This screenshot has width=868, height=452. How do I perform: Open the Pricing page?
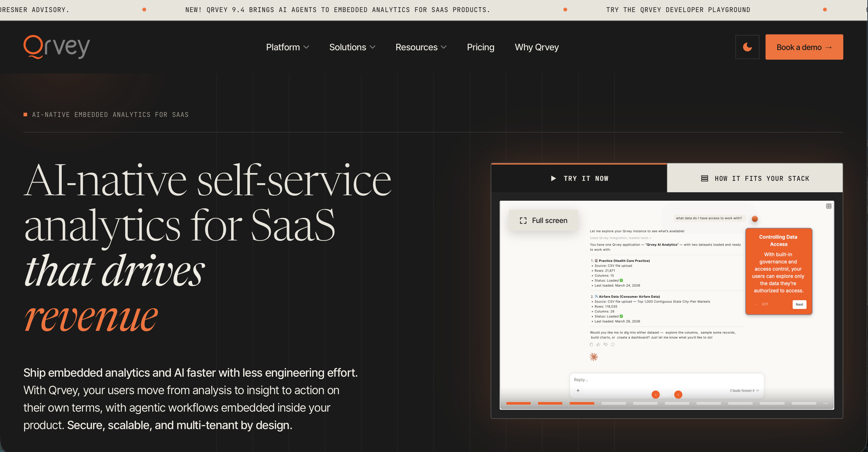pos(480,47)
